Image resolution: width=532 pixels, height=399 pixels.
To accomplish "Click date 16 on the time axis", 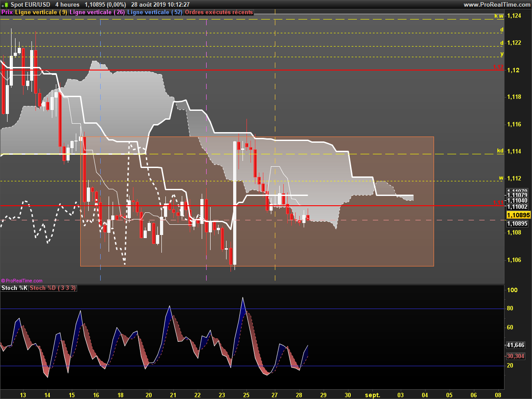I will (96, 395).
